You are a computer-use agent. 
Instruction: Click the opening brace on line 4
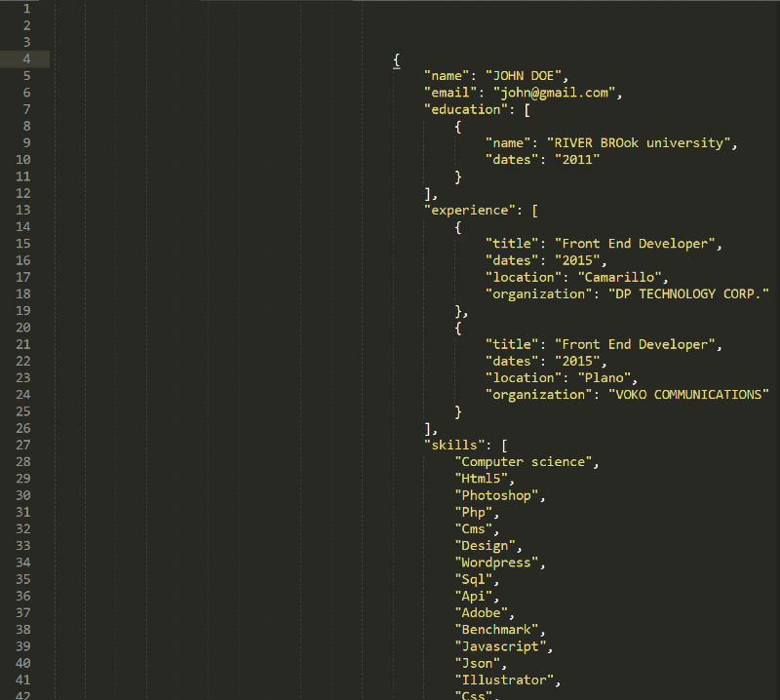pyautogui.click(x=397, y=60)
